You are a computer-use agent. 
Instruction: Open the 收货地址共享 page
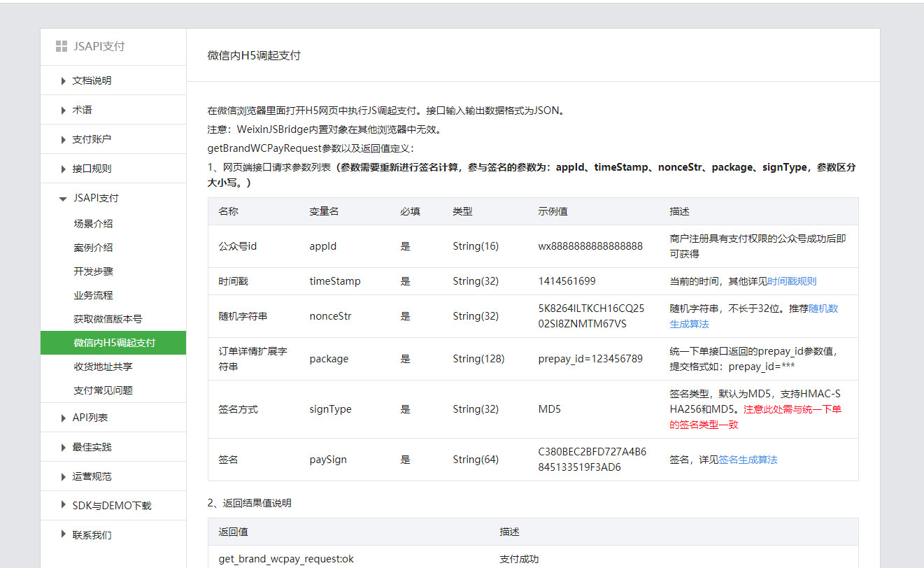pos(103,367)
